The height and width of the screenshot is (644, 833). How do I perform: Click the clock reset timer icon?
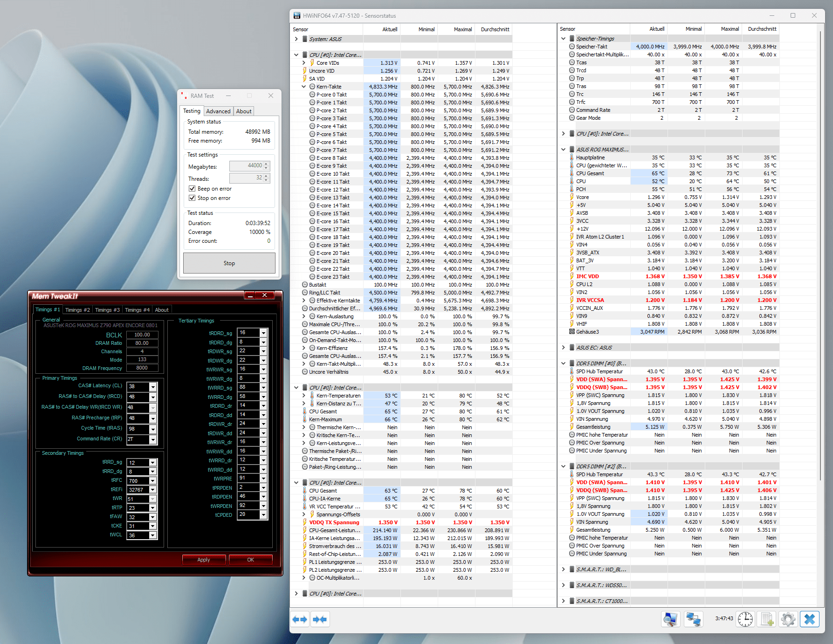pyautogui.click(x=745, y=619)
